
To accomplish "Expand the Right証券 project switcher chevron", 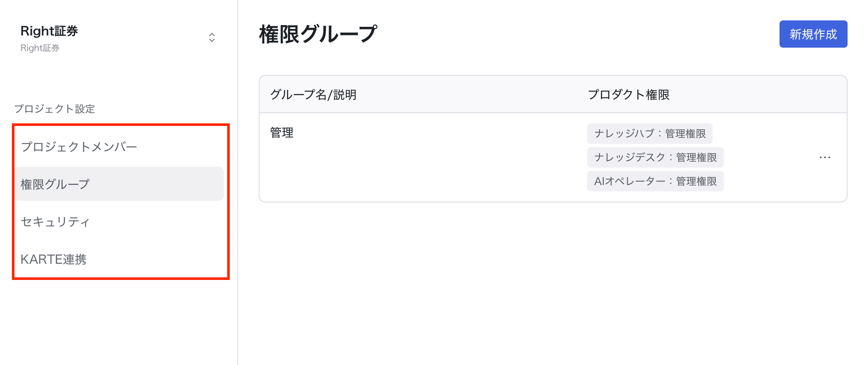I will [x=212, y=37].
